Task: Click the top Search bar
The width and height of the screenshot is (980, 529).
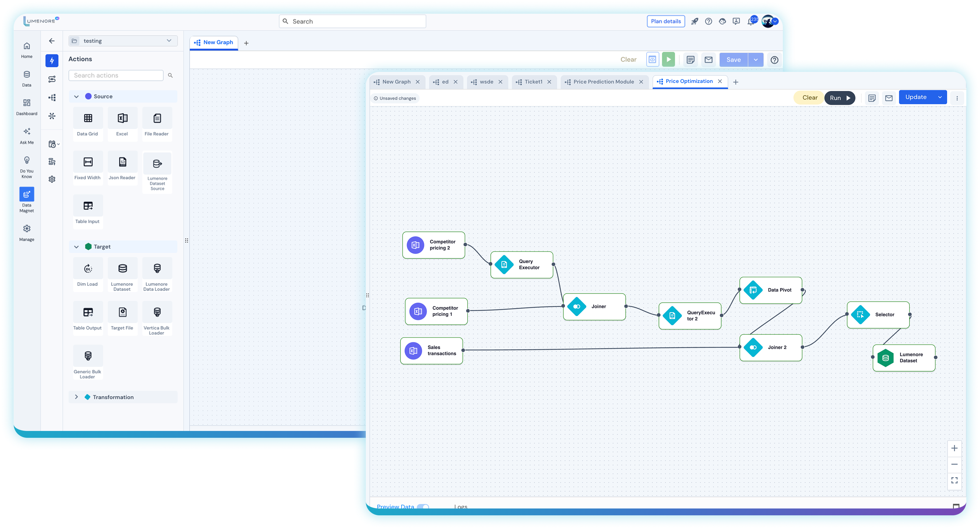Action: coord(353,21)
